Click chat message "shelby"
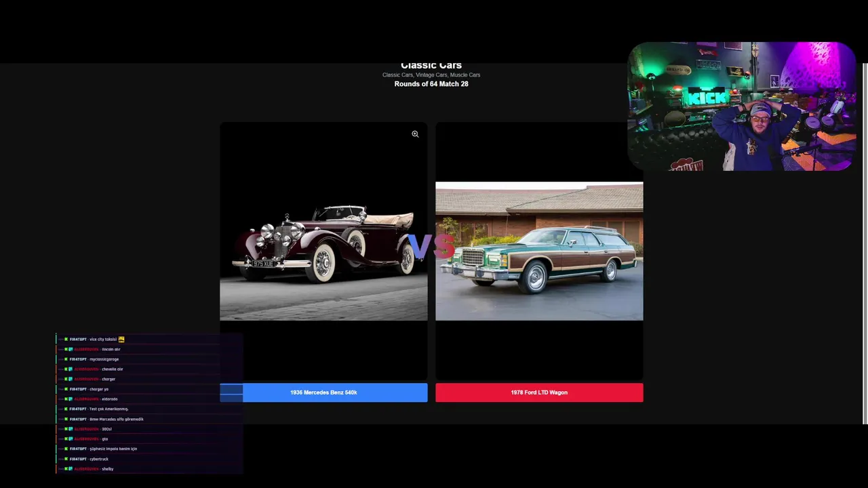Viewport: 868px width, 488px height. (107, 469)
